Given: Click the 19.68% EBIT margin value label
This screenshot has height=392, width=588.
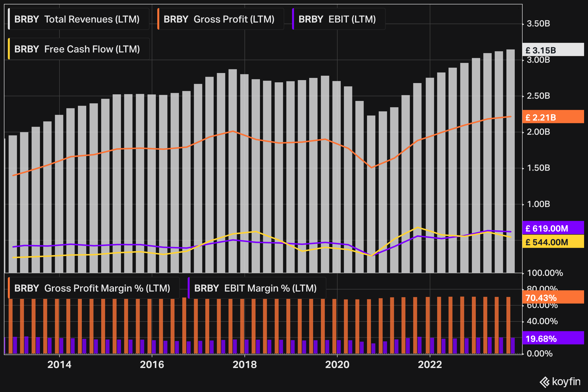Looking at the screenshot, I should pos(553,338).
